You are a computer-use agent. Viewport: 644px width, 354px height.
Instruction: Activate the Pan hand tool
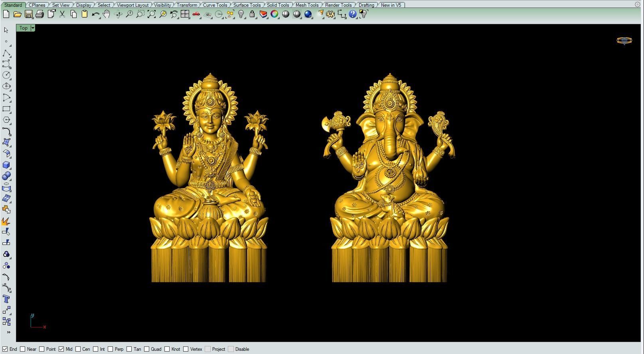(x=107, y=14)
